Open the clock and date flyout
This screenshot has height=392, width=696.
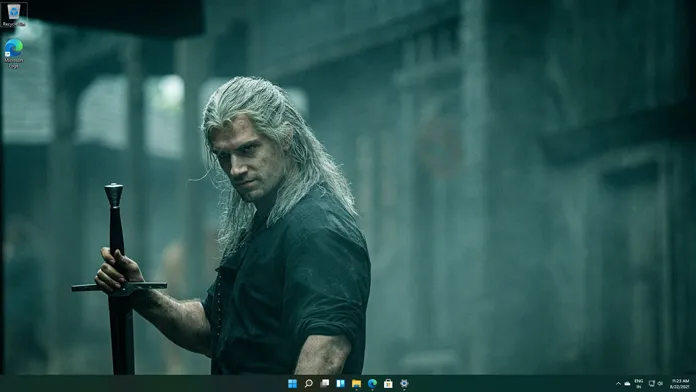(680, 384)
